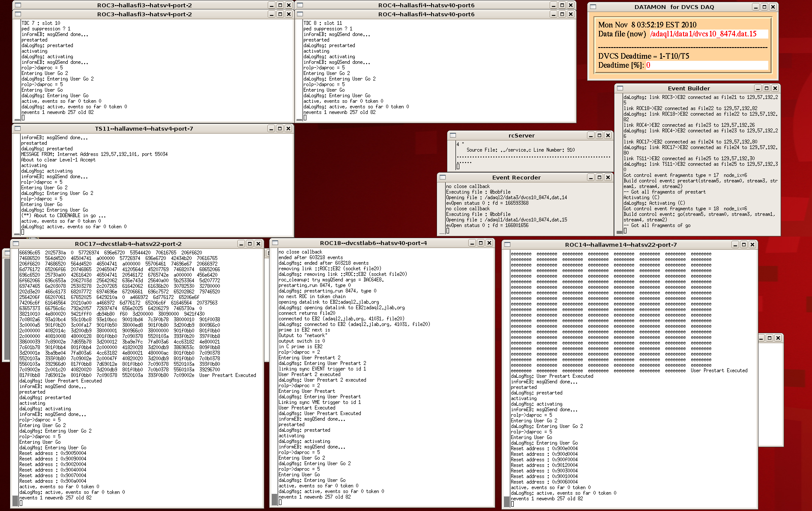Close the TS11--hallavme4--hatsv4-port-7 window

click(288, 128)
